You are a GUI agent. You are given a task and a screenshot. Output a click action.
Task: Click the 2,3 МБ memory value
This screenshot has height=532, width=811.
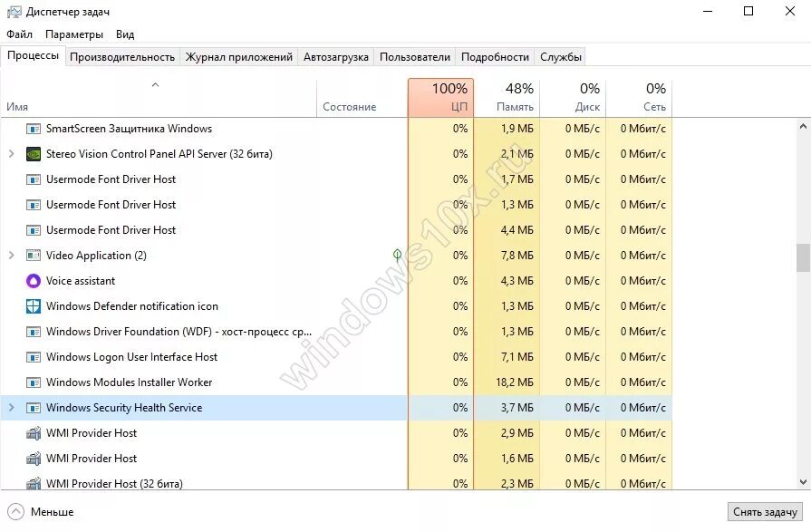coord(517,483)
